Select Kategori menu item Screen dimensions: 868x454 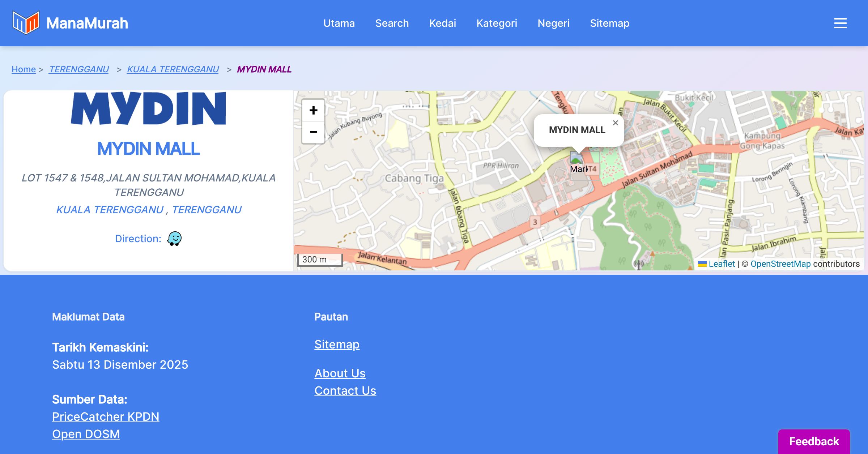(497, 23)
